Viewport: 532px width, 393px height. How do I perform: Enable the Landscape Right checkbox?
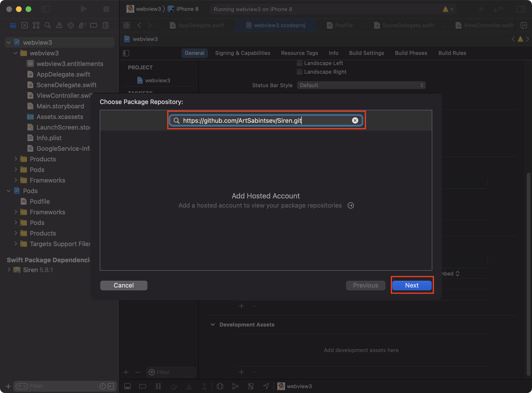299,72
